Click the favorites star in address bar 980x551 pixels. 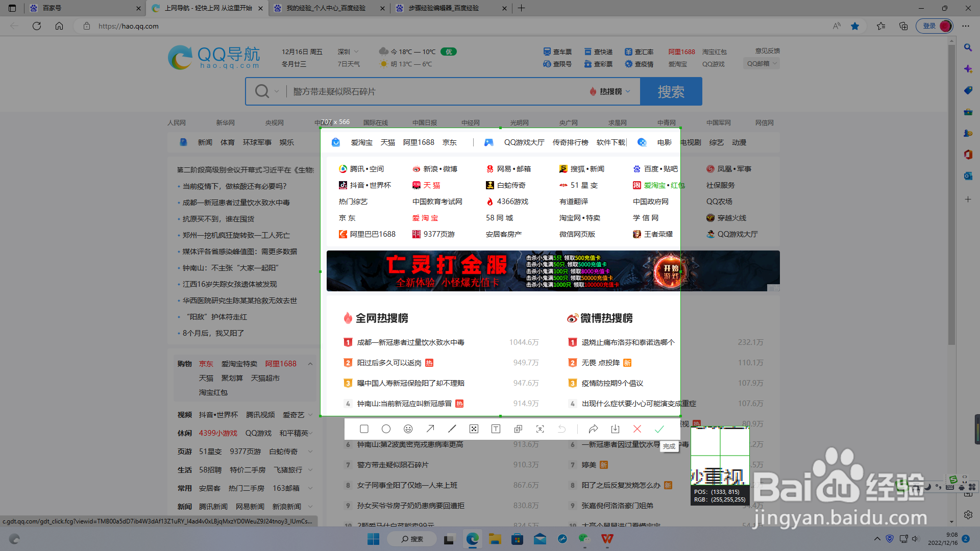[855, 26]
